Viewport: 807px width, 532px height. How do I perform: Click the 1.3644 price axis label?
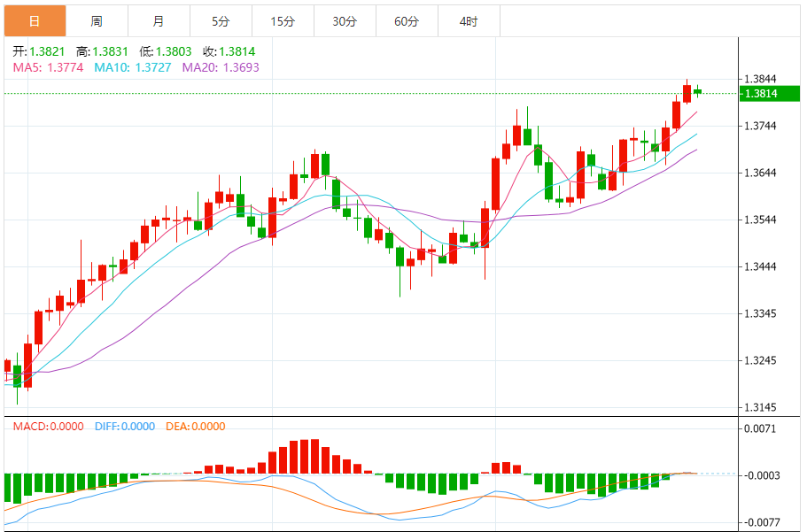(x=760, y=173)
